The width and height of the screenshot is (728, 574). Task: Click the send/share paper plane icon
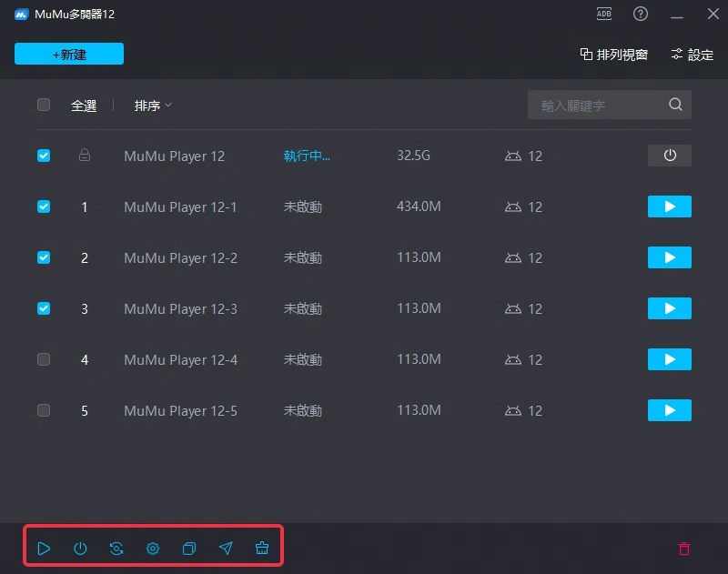point(226,549)
